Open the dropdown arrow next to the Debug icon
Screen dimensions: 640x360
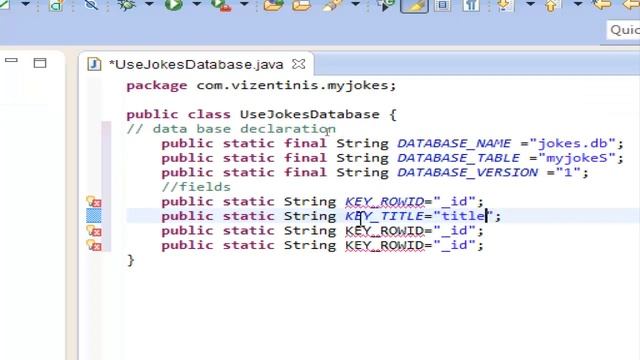149,4
